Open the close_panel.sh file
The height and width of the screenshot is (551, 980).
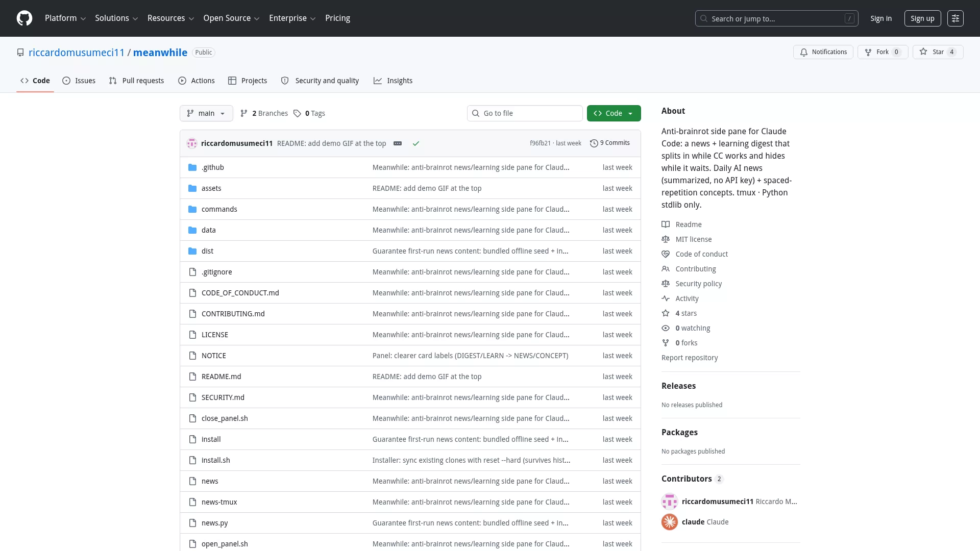click(225, 418)
